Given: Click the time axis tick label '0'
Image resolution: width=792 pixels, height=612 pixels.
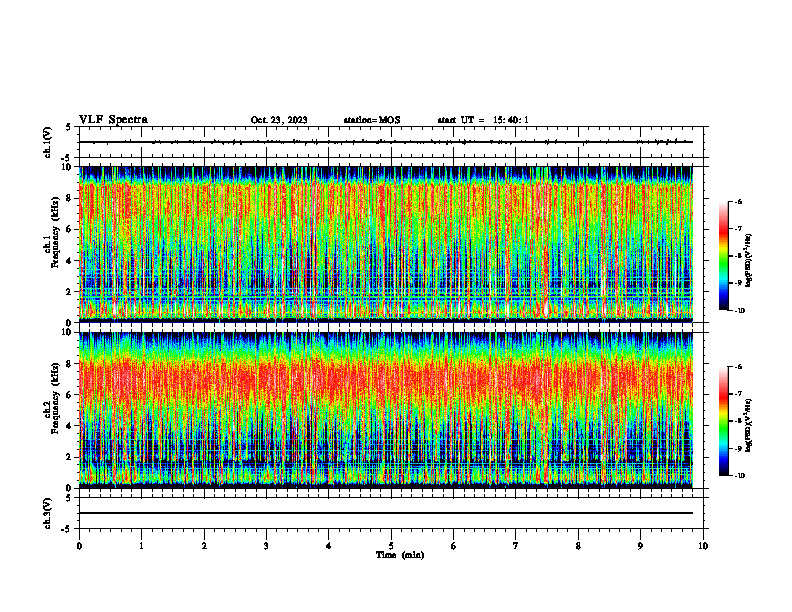Looking at the screenshot, I should click(x=79, y=546).
